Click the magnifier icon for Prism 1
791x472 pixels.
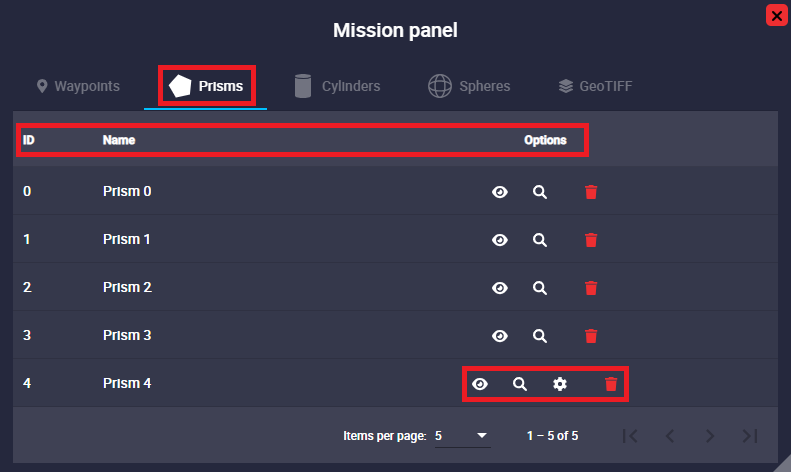click(x=539, y=240)
